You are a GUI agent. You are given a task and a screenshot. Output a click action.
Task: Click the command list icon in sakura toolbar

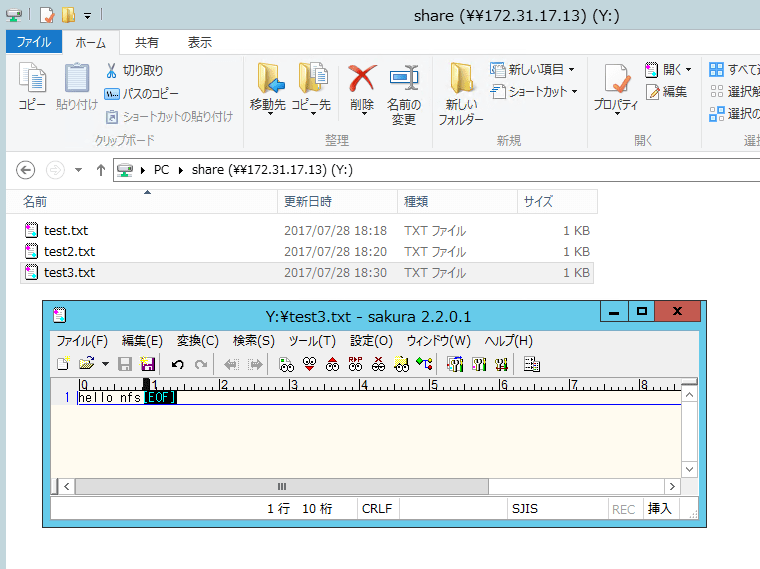click(532, 364)
